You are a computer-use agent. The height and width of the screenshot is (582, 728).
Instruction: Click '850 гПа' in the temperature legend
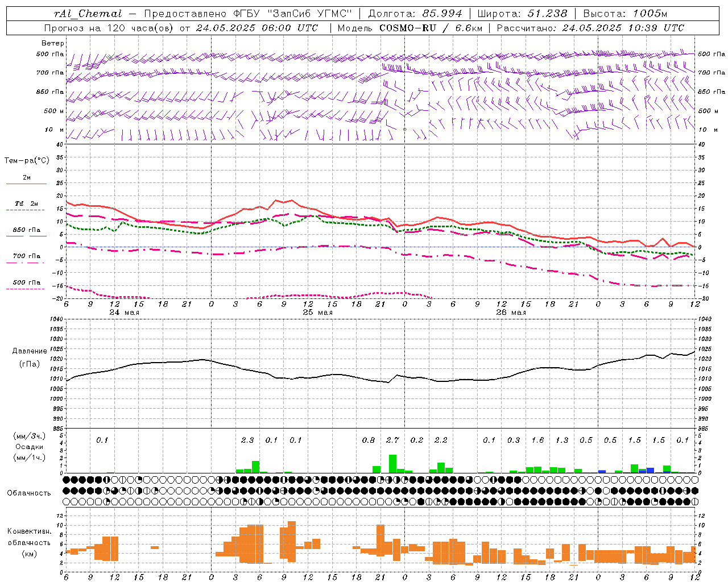click(x=27, y=230)
